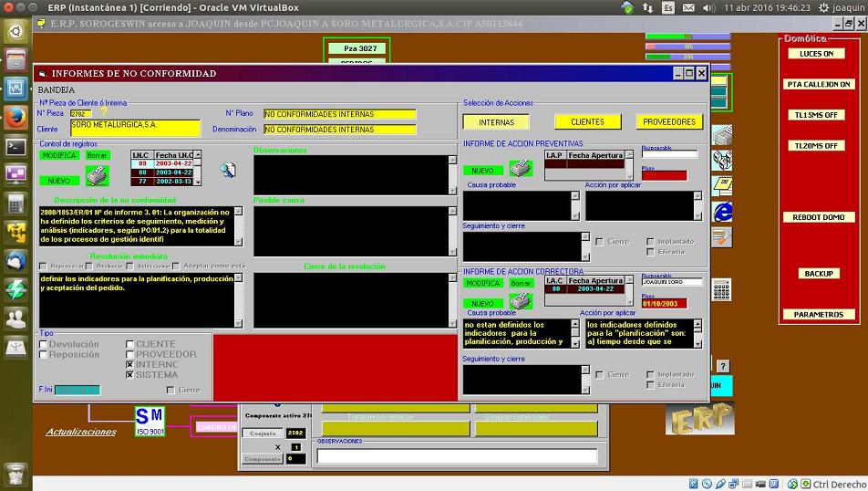This screenshot has height=491, width=868.
Task: Click MODIFICA in Control de registros
Action: pos(59,155)
